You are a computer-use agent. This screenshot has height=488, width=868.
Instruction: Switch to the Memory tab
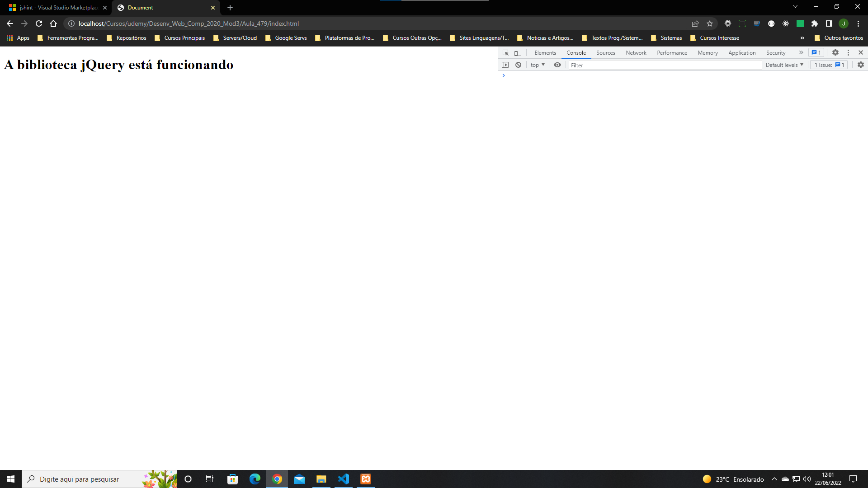tap(708, 53)
